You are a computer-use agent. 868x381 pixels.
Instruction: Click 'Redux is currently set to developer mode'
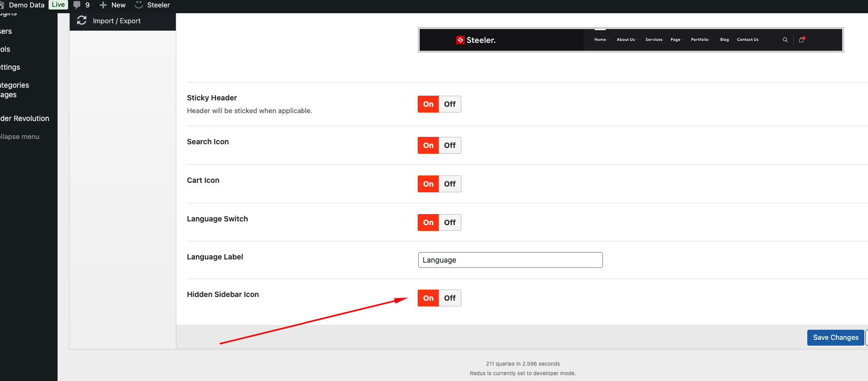click(x=523, y=373)
